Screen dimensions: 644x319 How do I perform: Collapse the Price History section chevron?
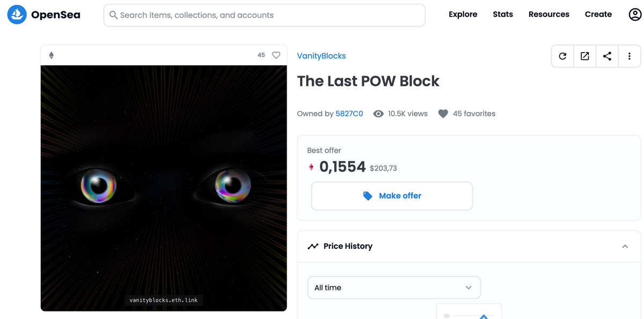[625, 247]
